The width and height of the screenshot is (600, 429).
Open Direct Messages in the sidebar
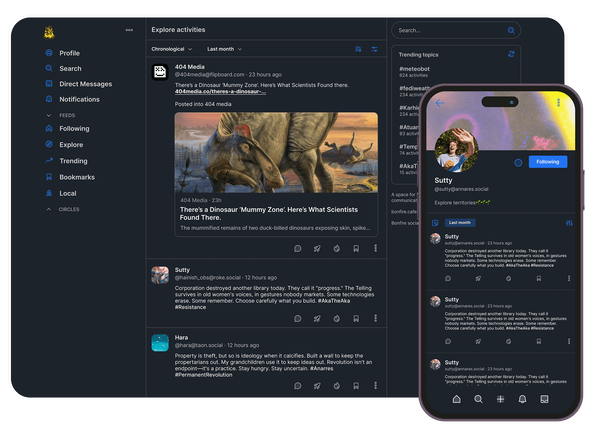point(85,84)
